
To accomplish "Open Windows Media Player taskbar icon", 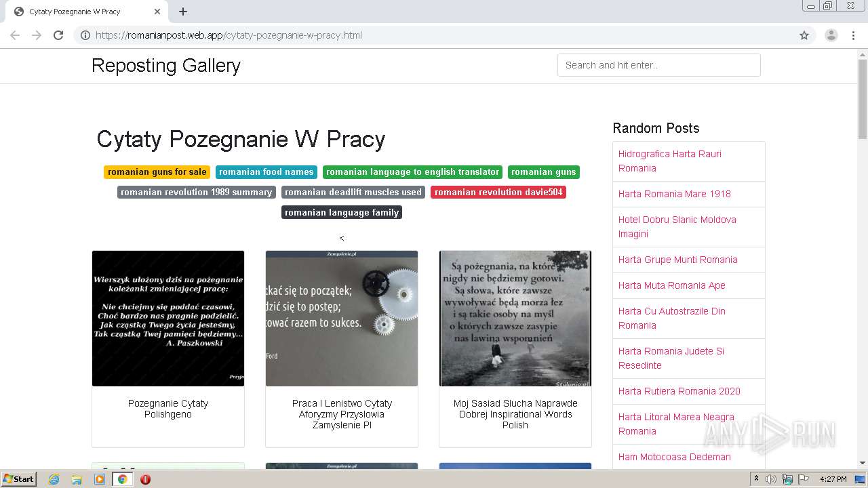I will [100, 479].
